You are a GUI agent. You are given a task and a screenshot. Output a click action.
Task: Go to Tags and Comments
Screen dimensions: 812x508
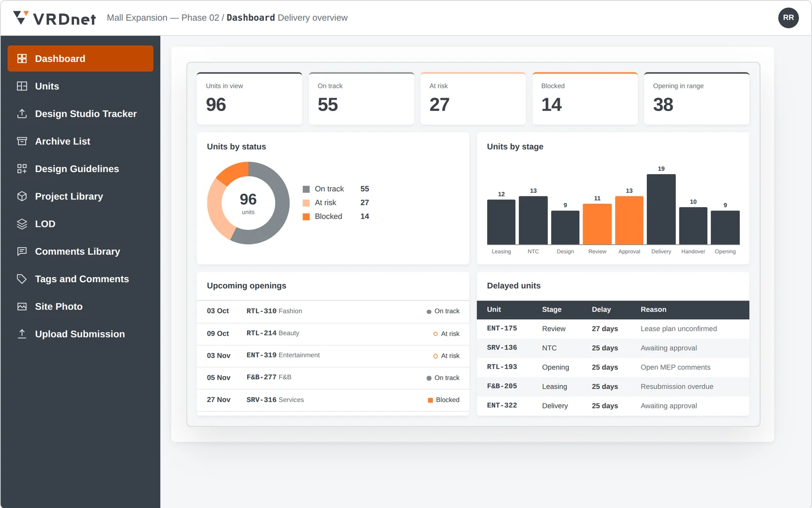[x=80, y=279]
